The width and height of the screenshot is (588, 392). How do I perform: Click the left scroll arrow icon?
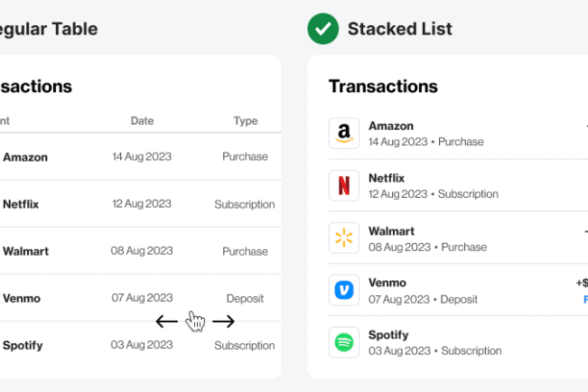tap(166, 321)
